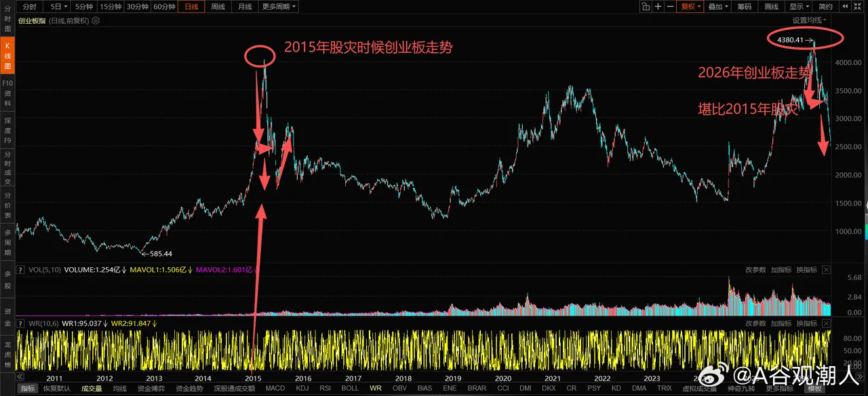The image size is (868, 396).
Task: Select the 资金趋势 indicator
Action: point(189,389)
